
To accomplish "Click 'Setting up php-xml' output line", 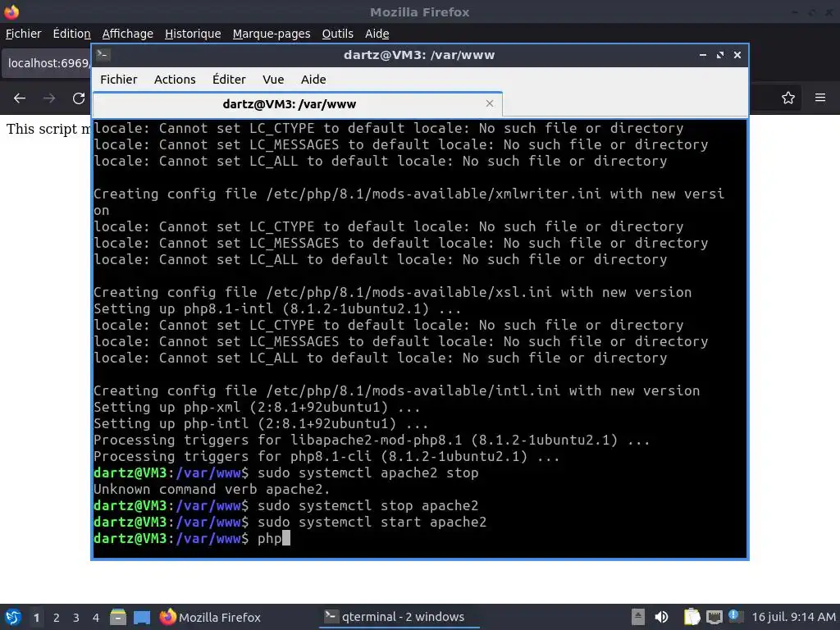I will pos(257,407).
